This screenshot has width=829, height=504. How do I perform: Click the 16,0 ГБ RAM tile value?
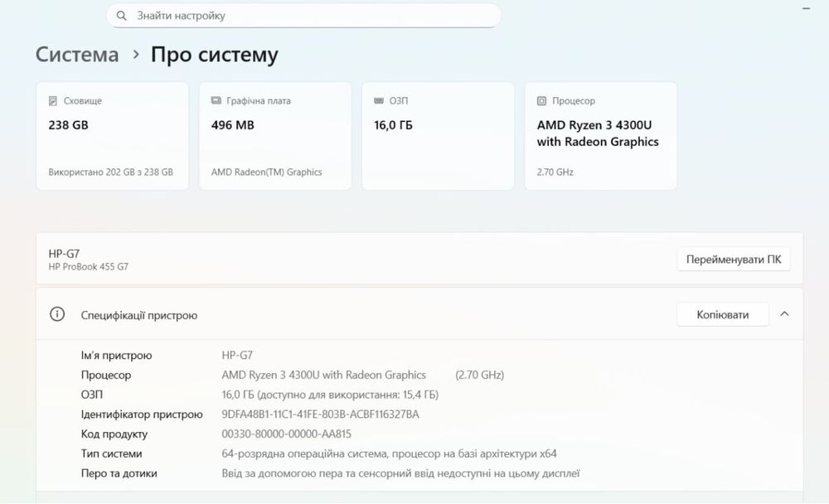[x=394, y=125]
